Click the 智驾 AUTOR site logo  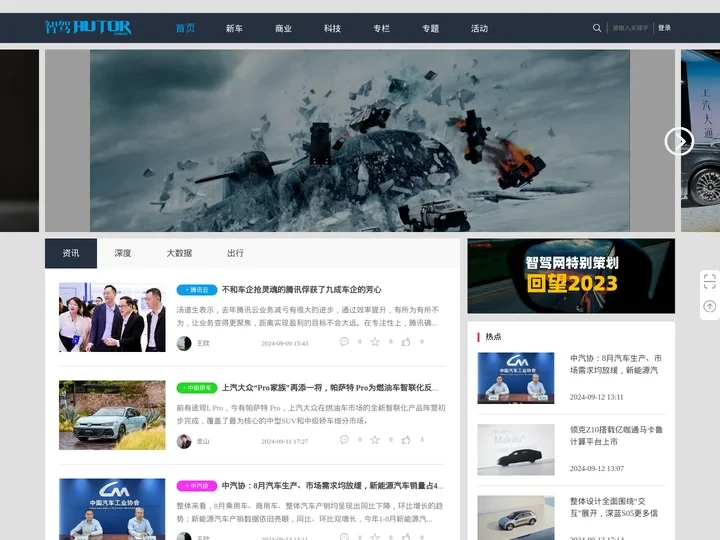88,28
